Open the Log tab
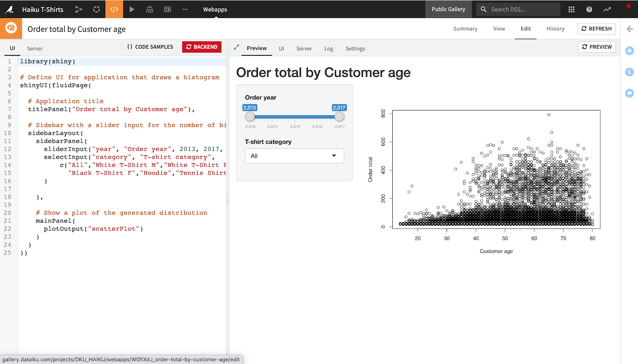 329,49
